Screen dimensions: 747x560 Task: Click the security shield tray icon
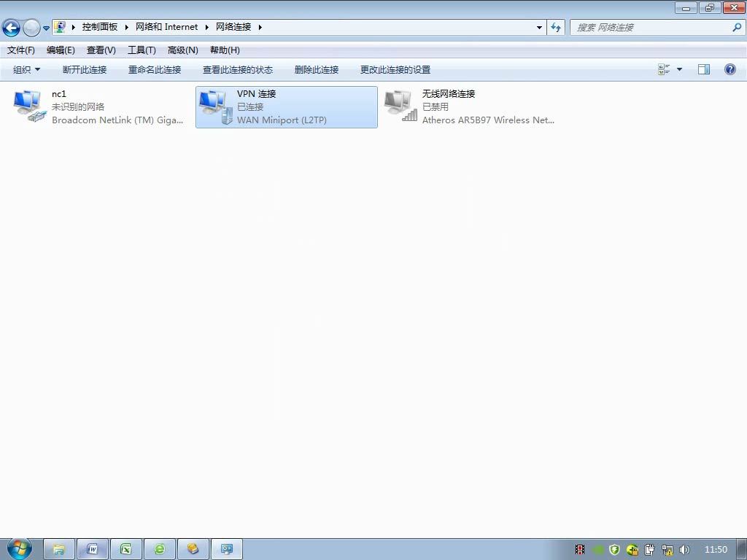614,550
